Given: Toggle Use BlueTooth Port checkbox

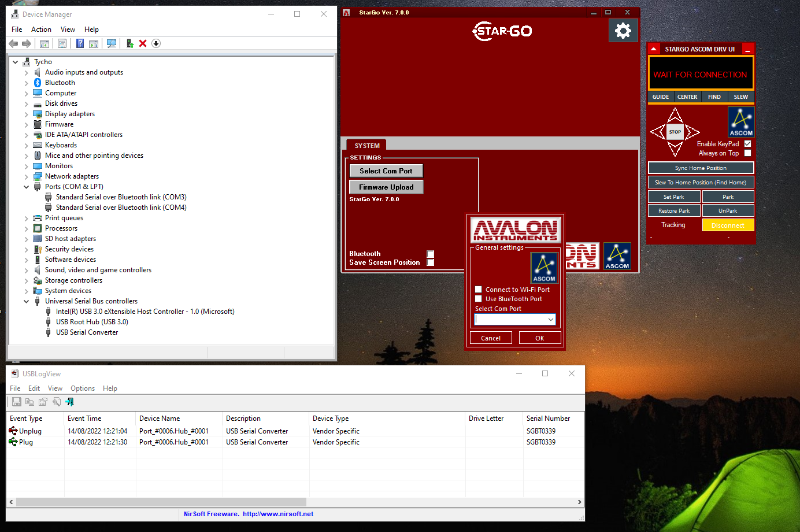Looking at the screenshot, I should click(x=478, y=298).
